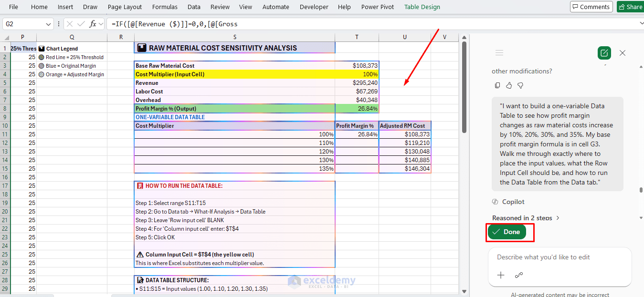The width and height of the screenshot is (644, 297).
Task: Click the connector icon beside the plus button
Action: 519,275
